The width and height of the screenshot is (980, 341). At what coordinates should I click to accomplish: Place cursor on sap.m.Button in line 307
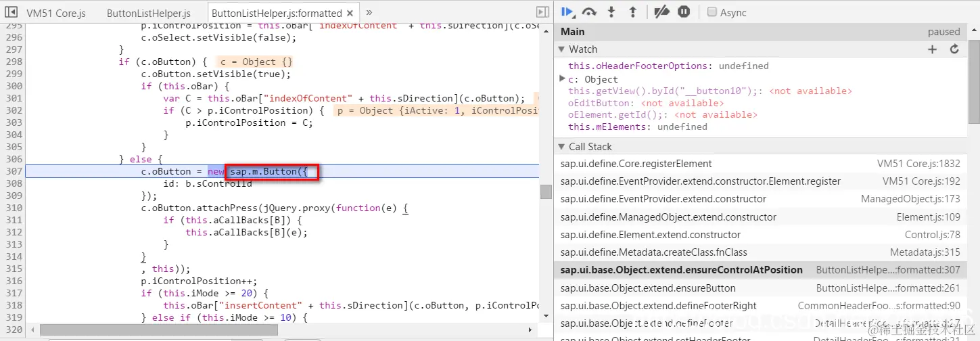265,172
